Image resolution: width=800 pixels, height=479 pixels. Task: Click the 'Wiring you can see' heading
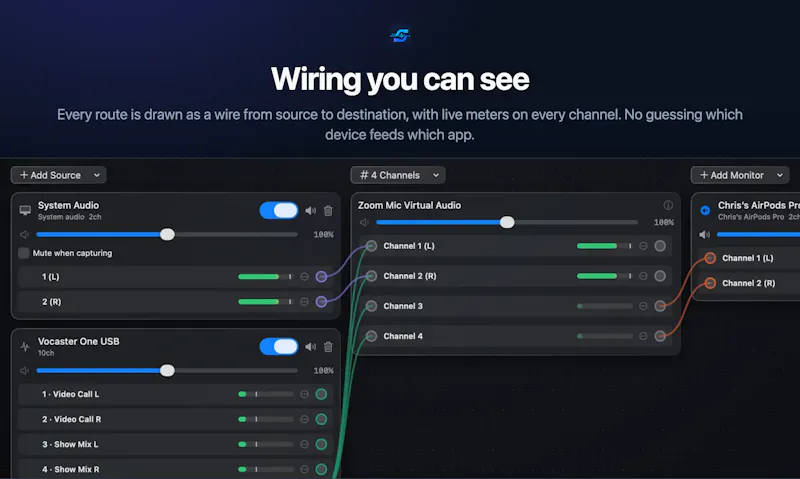pyautogui.click(x=400, y=79)
